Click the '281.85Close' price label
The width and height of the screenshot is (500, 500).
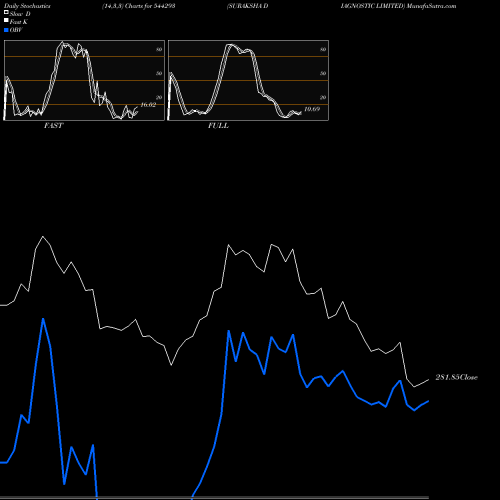click(457, 377)
